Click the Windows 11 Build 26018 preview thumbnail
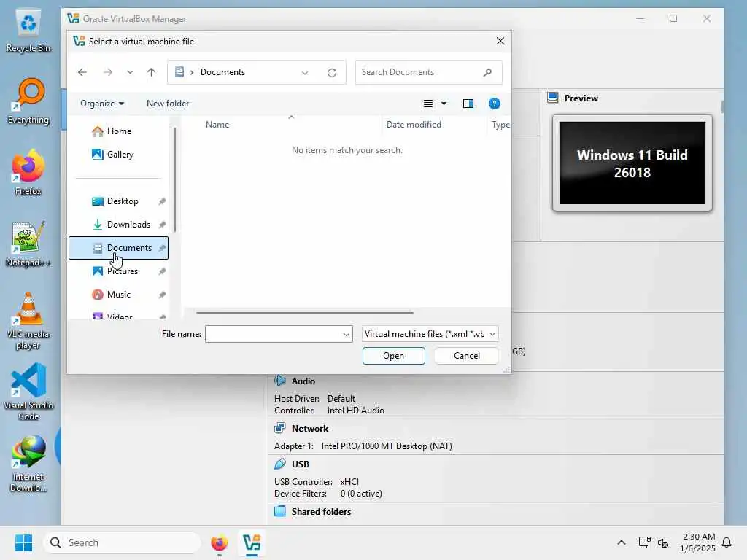 632,163
